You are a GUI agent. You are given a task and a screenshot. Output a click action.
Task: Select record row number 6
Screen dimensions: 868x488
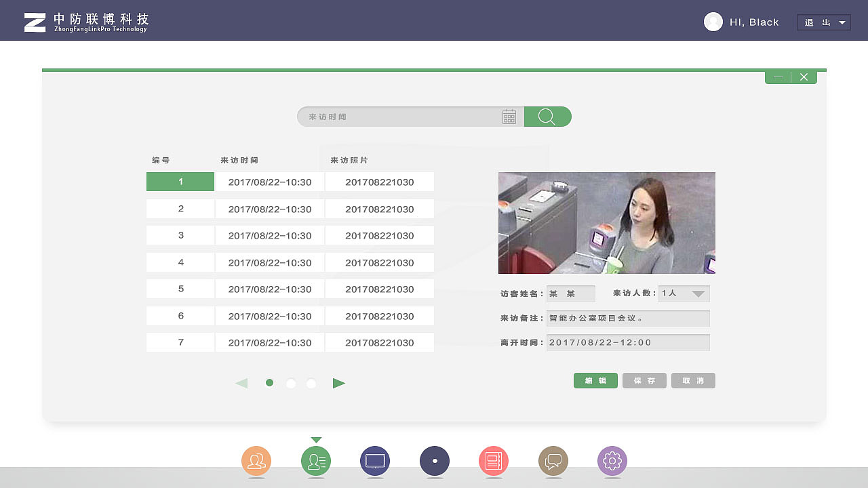pos(180,316)
